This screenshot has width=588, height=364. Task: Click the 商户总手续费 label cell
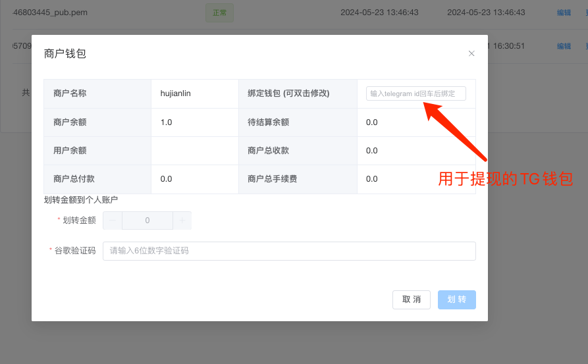(273, 179)
